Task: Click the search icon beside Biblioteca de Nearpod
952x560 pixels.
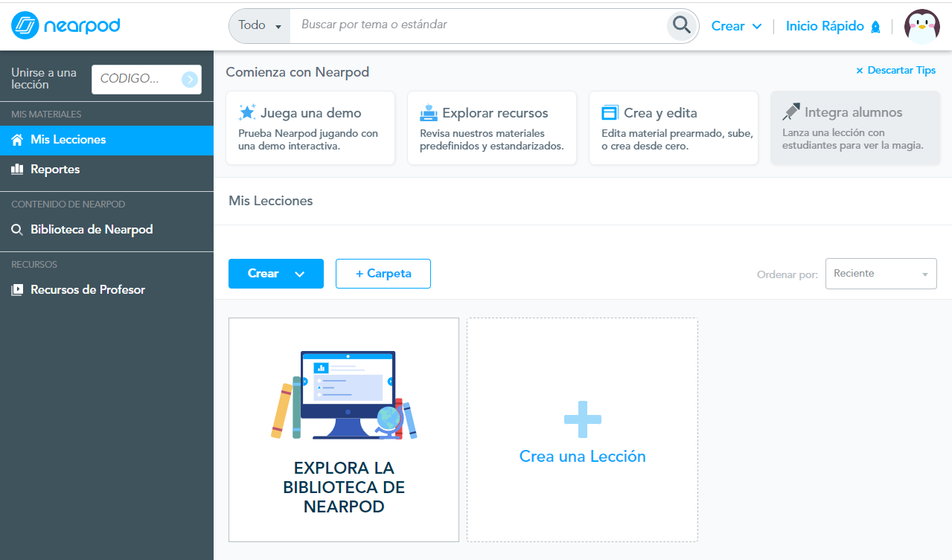Action: [x=17, y=230]
